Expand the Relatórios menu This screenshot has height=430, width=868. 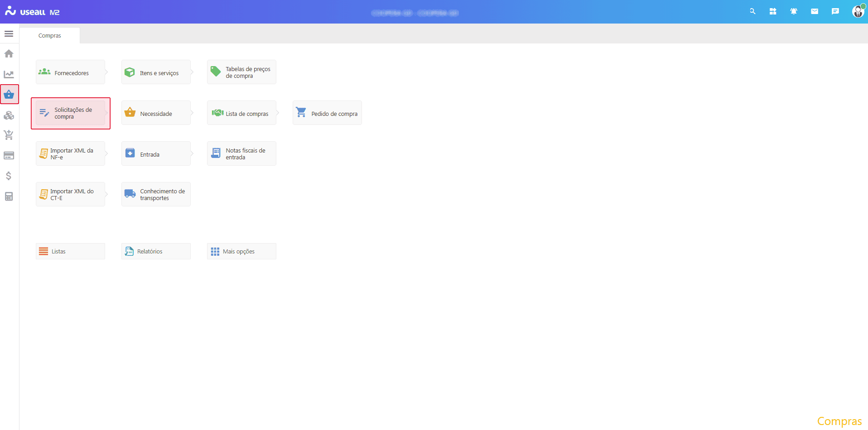(156, 251)
